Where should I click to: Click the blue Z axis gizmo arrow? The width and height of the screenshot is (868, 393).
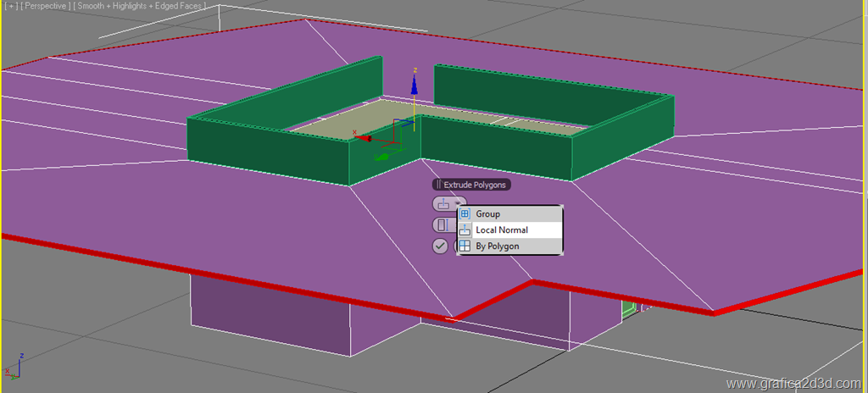[x=414, y=84]
